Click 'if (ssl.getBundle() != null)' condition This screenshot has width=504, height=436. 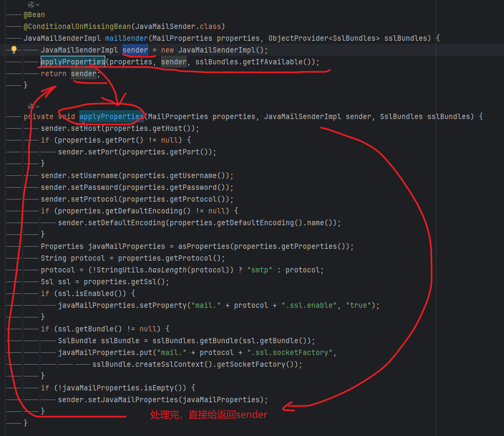tap(105, 329)
